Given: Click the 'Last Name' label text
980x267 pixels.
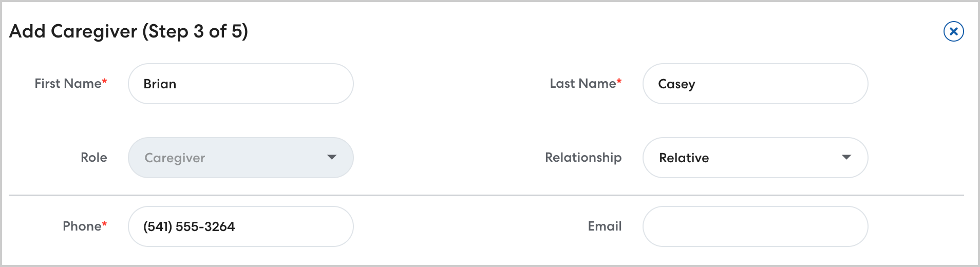Looking at the screenshot, I should (x=582, y=83).
